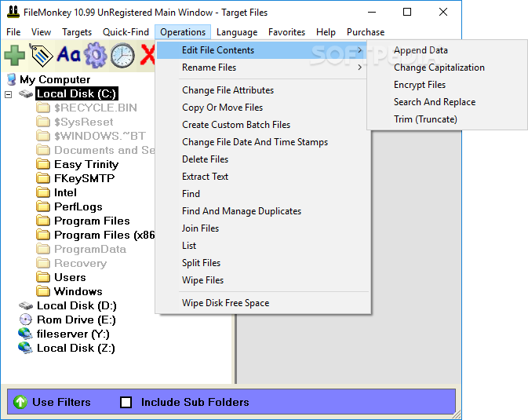Screen dimensions: 528x420
Task: Select Copy Or Move Files operation
Action: (263, 108)
